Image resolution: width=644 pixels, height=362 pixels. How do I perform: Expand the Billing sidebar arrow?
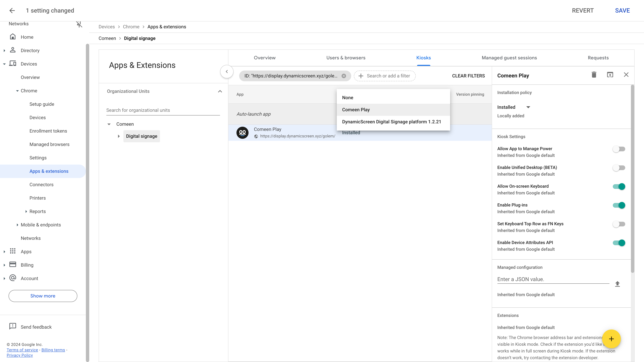[4, 265]
